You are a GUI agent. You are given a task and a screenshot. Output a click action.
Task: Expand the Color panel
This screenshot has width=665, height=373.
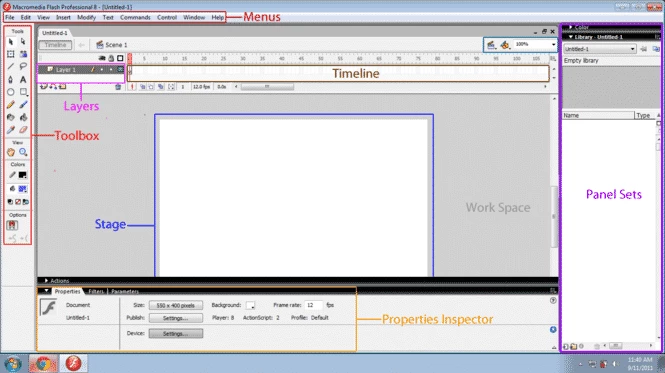[x=571, y=27]
